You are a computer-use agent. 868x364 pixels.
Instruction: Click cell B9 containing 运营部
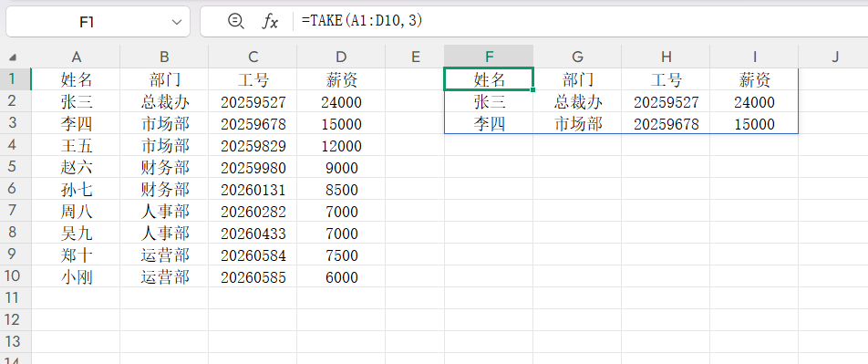(x=164, y=255)
